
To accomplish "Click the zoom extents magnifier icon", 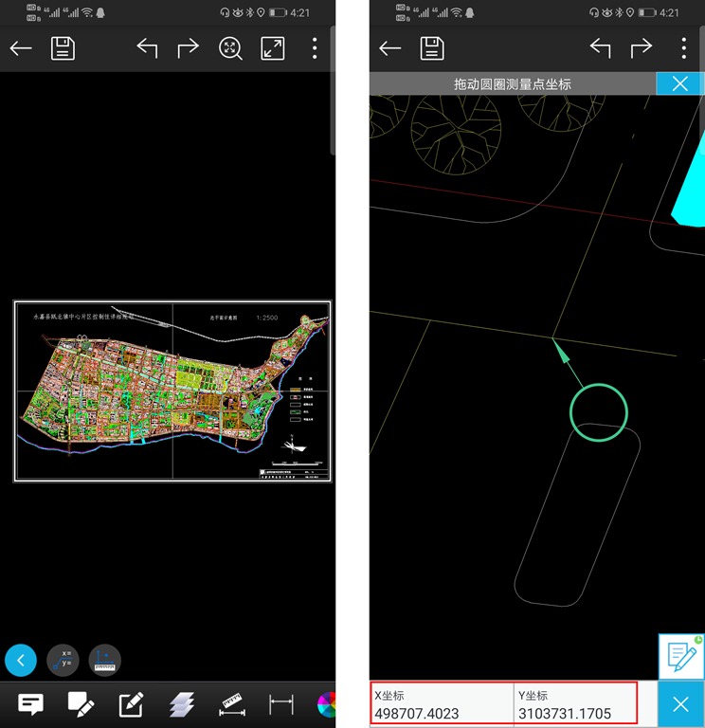I will pos(230,48).
